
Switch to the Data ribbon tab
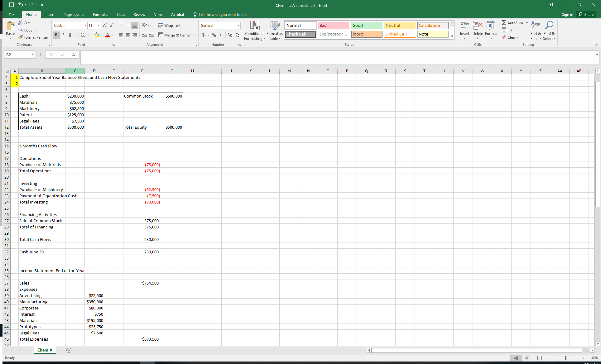[121, 14]
